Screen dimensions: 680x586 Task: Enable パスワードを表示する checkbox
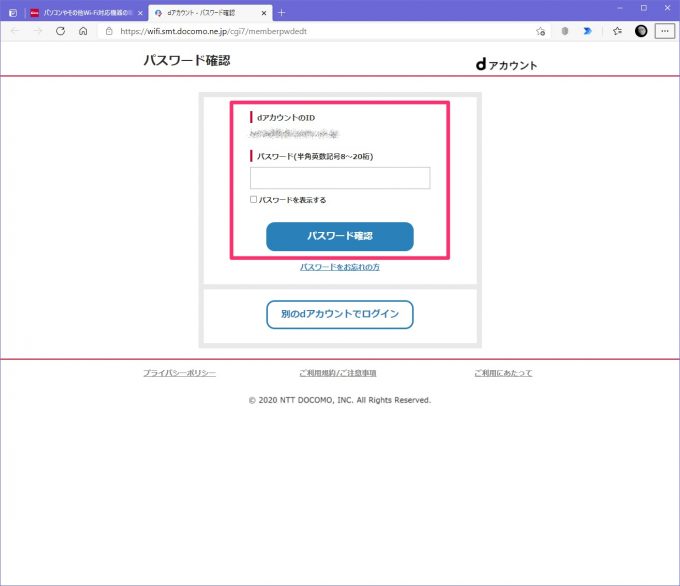tap(253, 200)
